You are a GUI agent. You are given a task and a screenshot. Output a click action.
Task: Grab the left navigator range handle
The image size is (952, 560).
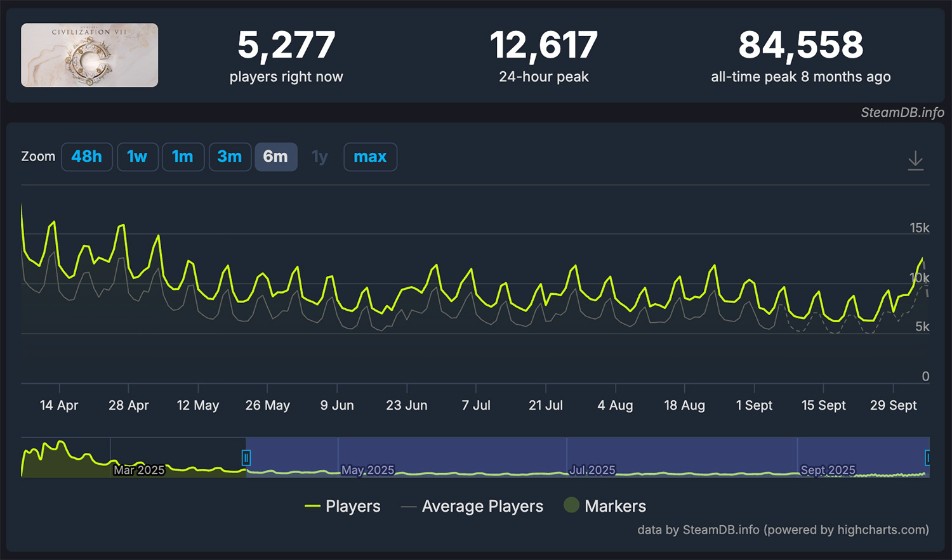tap(246, 457)
